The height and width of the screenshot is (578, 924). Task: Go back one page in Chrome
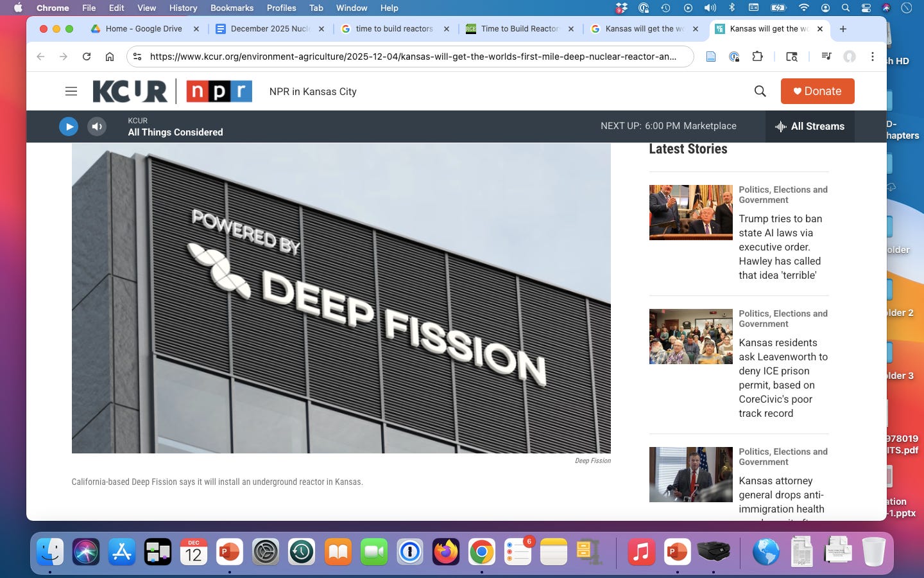coord(40,57)
